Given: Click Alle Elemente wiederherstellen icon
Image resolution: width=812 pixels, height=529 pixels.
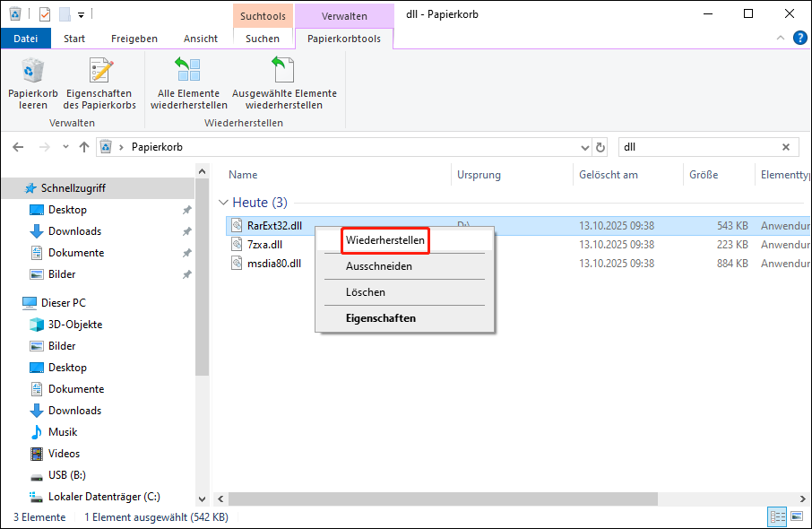Looking at the screenshot, I should pos(188,73).
